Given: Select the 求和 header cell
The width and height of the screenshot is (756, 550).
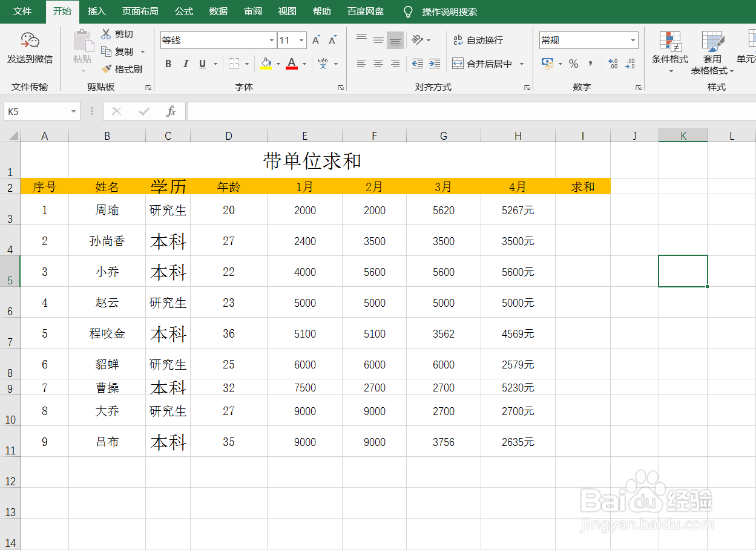Looking at the screenshot, I should coord(583,187).
